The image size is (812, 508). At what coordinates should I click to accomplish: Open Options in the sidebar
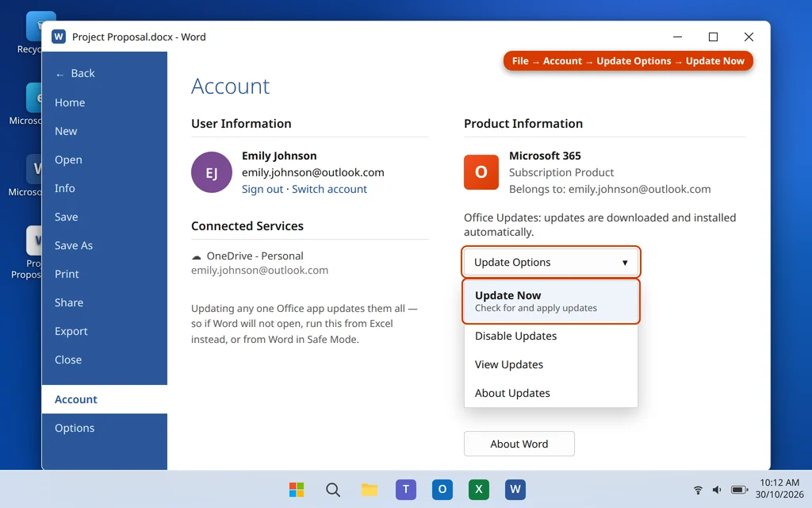pos(104,428)
